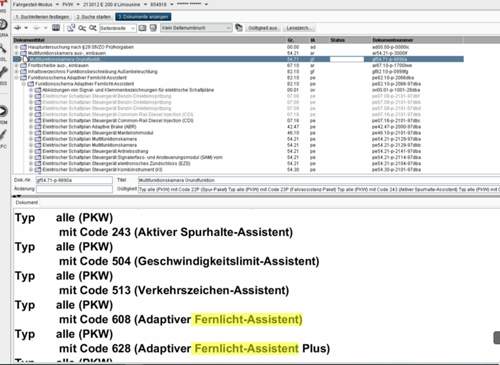
Task: Click the Status column header
Action: 349,40
